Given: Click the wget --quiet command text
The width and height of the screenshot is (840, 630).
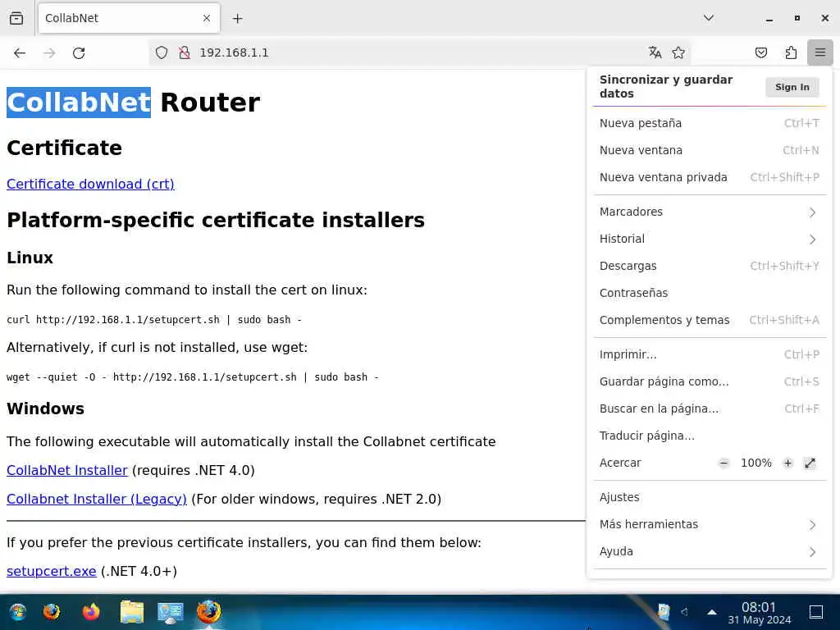Looking at the screenshot, I should click(192, 377).
